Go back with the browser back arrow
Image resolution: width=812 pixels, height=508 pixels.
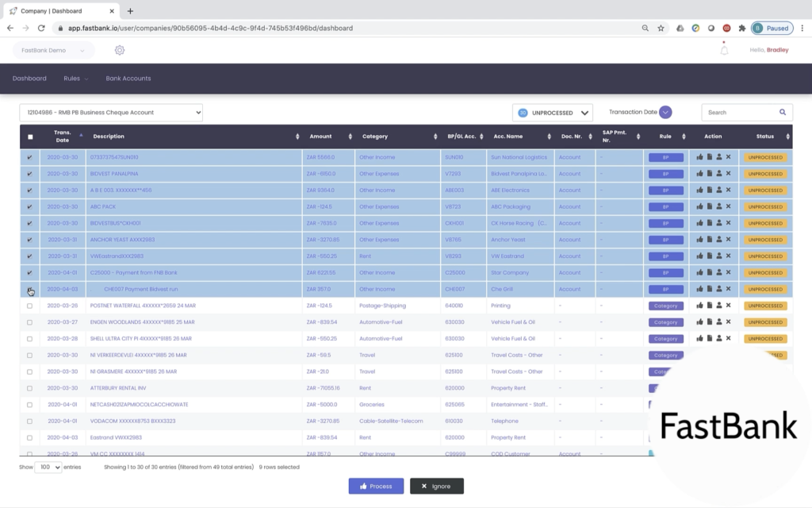(x=10, y=28)
